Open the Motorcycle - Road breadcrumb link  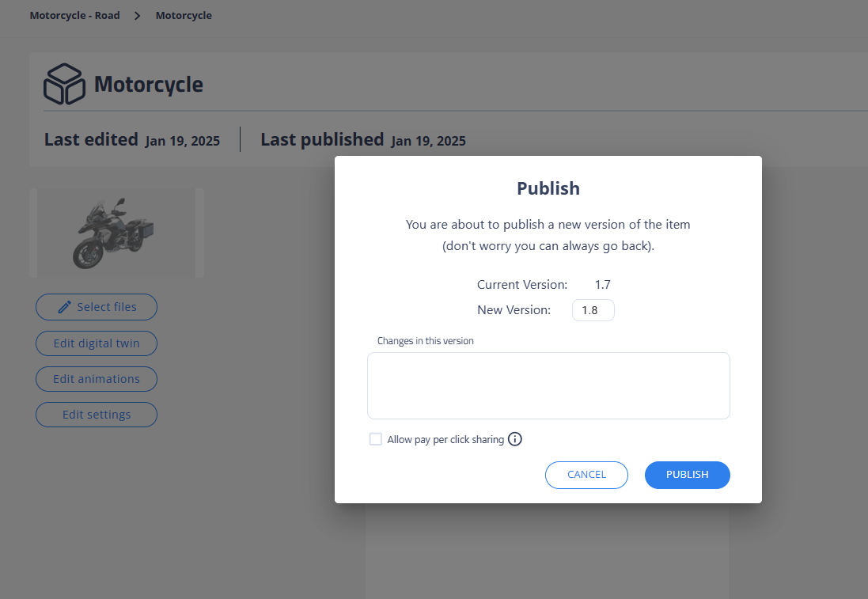point(74,16)
